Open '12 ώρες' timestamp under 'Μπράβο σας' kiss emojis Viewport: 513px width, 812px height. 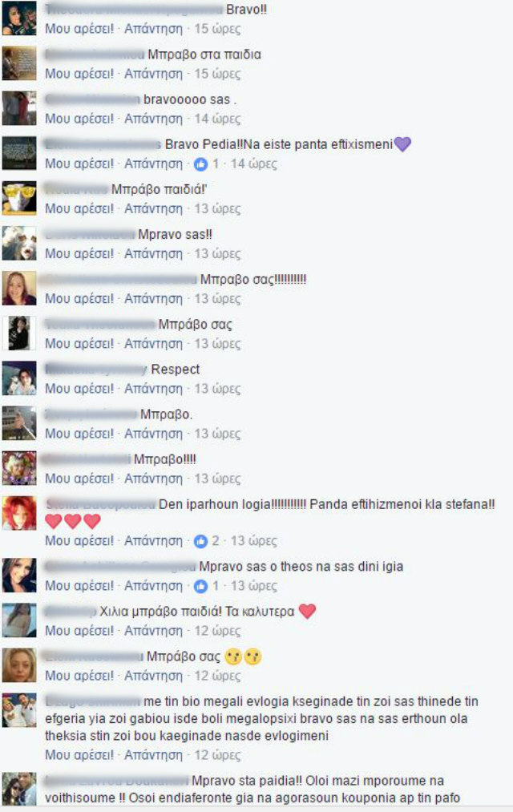[x=217, y=677]
